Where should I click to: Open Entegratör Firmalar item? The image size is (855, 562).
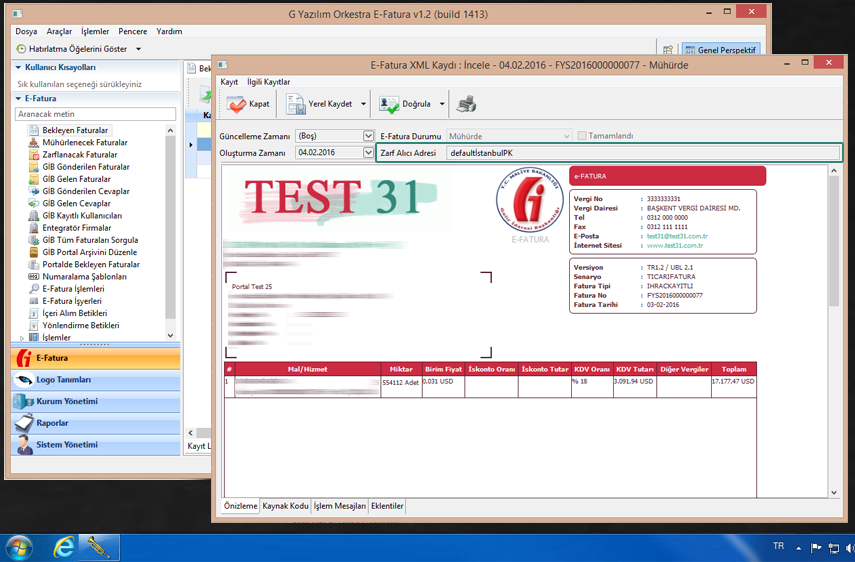pyautogui.click(x=76, y=228)
